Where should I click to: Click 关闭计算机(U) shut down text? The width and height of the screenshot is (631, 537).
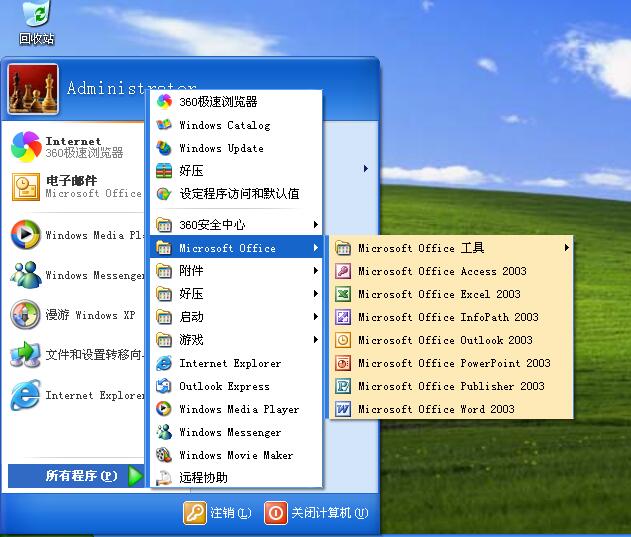tap(330, 513)
